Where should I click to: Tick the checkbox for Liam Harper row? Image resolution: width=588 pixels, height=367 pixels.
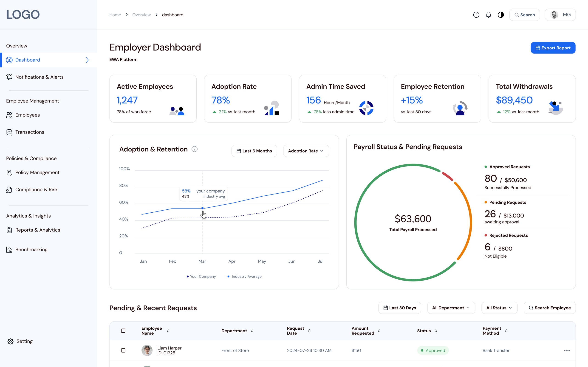(123, 350)
